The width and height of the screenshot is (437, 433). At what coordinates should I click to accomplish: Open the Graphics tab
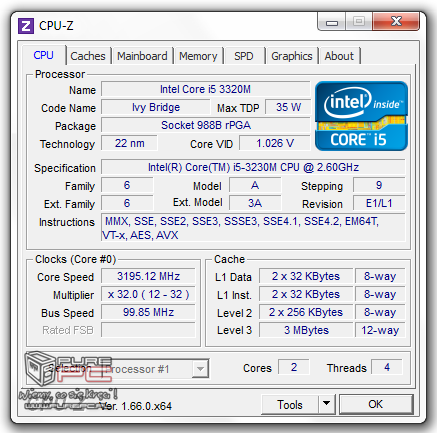point(292,56)
